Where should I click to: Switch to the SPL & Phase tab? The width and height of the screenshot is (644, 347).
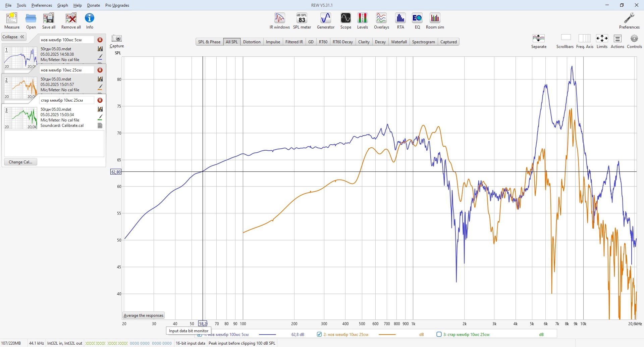tap(209, 42)
